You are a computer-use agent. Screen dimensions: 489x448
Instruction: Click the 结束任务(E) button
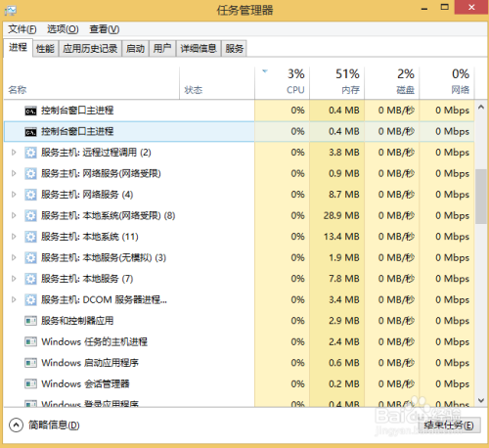449,426
